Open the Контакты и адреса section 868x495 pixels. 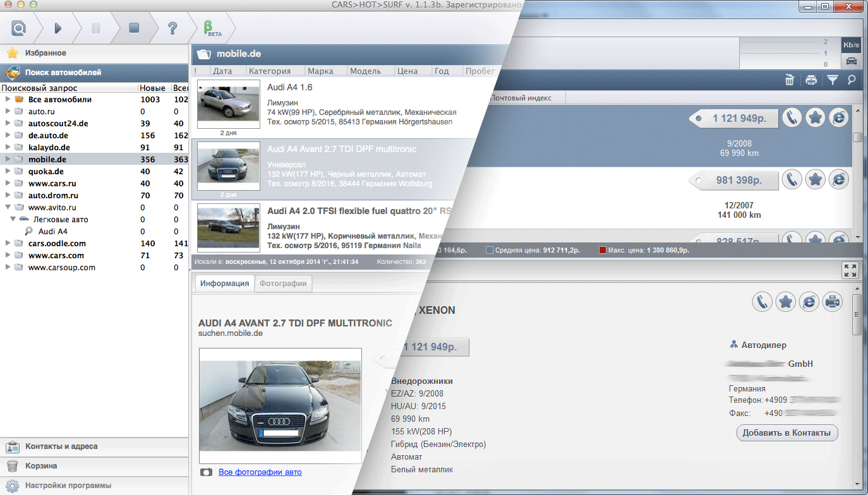(95, 446)
